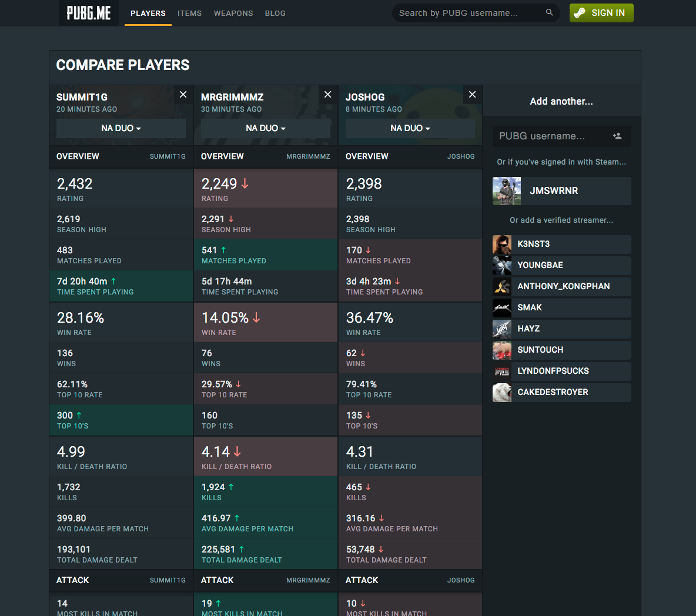The height and width of the screenshot is (616, 696).
Task: Add streamer YOUNGBAE
Action: (561, 266)
